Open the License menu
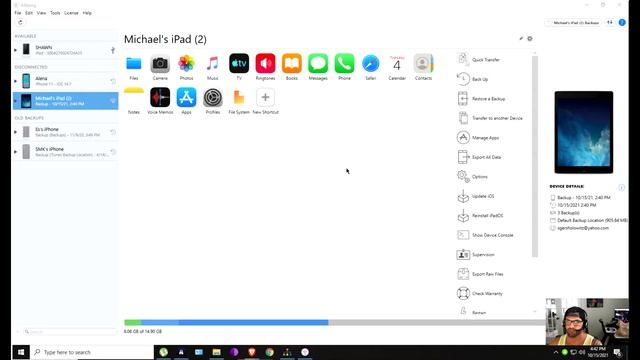The width and height of the screenshot is (640, 360). (71, 13)
